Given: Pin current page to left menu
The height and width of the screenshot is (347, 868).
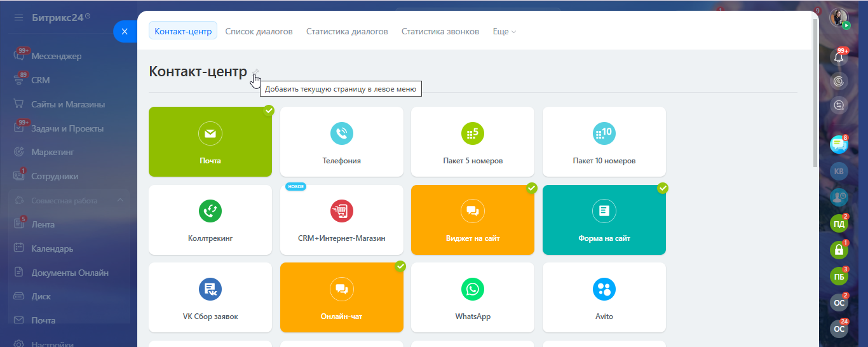Looking at the screenshot, I should [x=256, y=72].
